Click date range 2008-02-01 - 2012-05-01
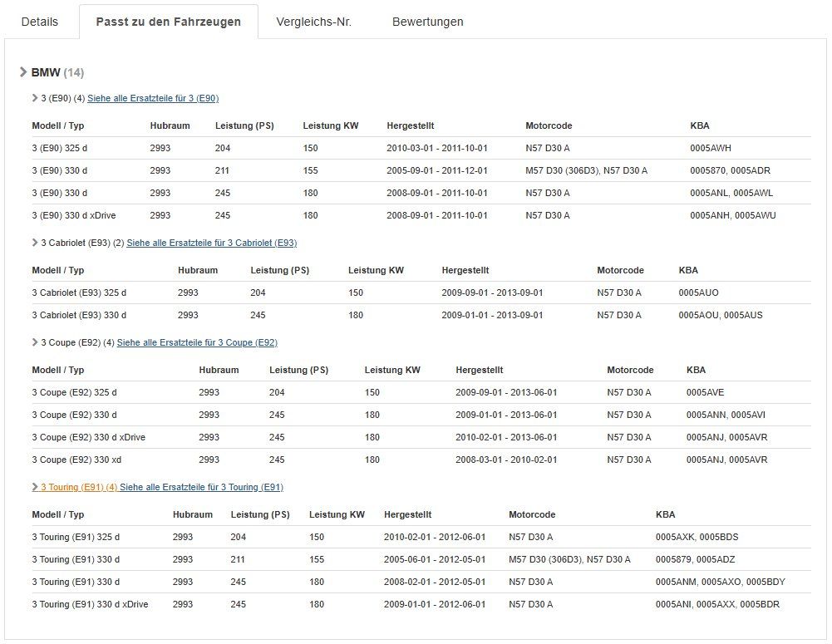This screenshot has height=644, width=832. point(435,582)
